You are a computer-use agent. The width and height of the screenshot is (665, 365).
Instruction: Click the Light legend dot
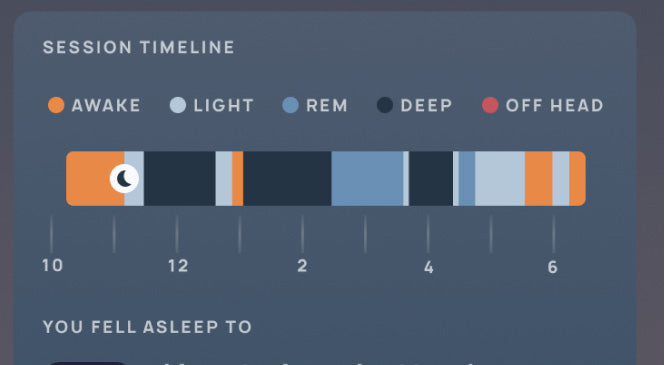coord(178,105)
